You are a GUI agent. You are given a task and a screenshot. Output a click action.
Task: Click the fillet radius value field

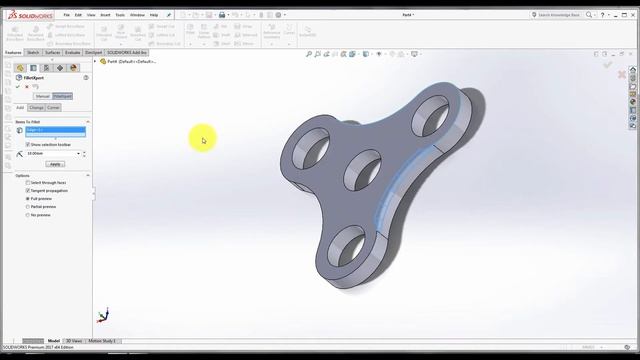[x=51, y=153]
